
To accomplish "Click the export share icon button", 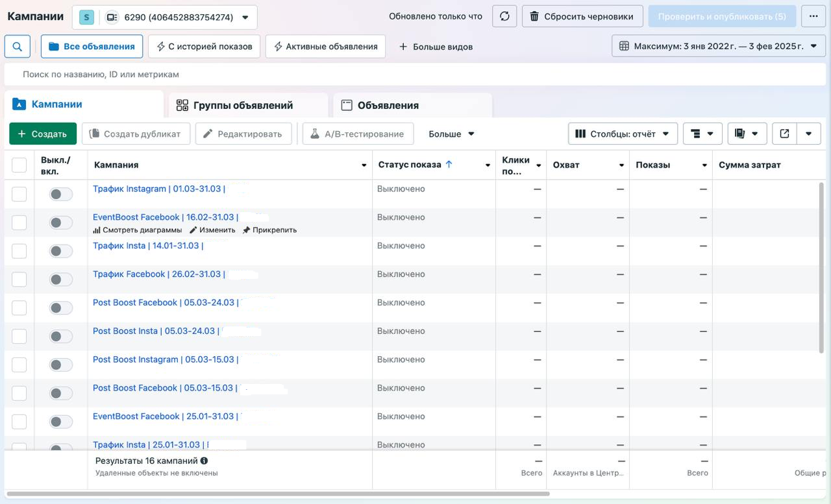I will (x=784, y=134).
